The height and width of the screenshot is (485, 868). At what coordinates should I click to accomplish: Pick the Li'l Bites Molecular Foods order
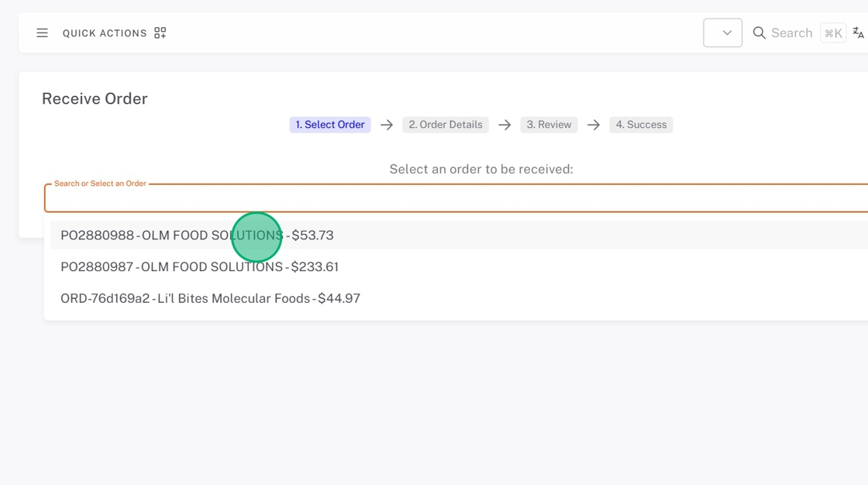pyautogui.click(x=210, y=299)
